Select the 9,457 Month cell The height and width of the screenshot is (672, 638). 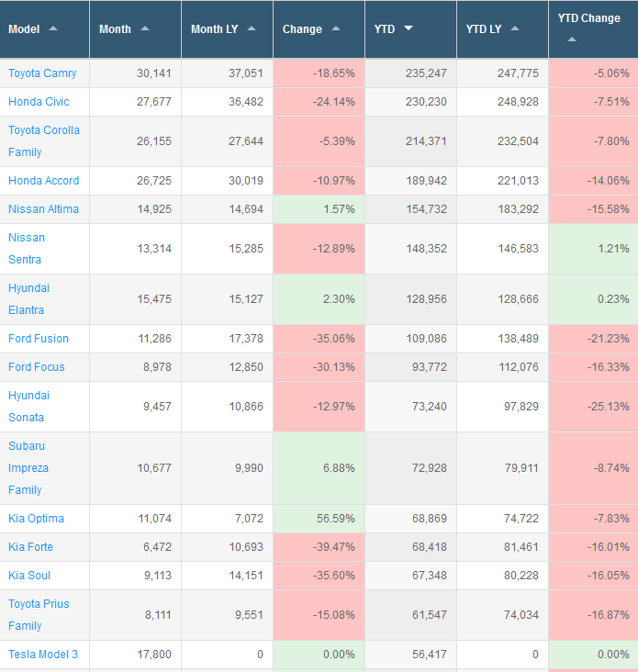pyautogui.click(x=135, y=407)
